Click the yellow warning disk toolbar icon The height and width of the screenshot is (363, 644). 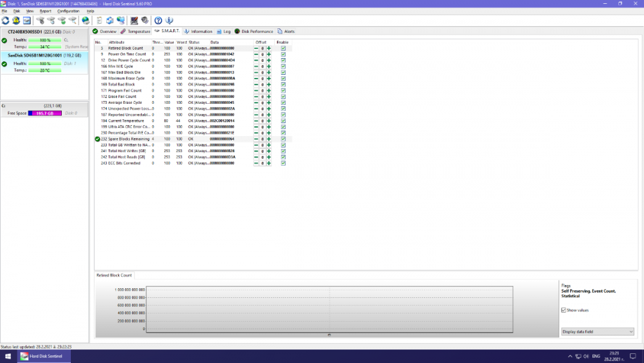[16, 21]
